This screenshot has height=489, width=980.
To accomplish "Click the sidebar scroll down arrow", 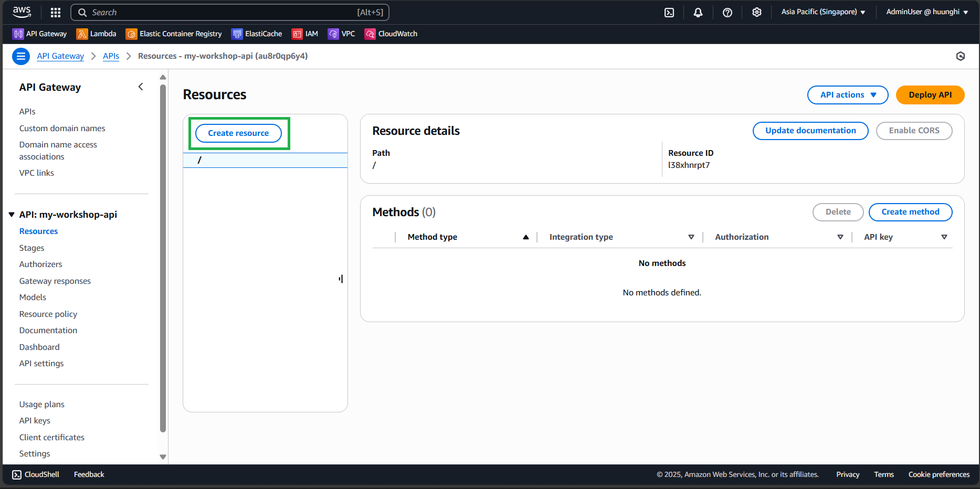I will (163, 457).
